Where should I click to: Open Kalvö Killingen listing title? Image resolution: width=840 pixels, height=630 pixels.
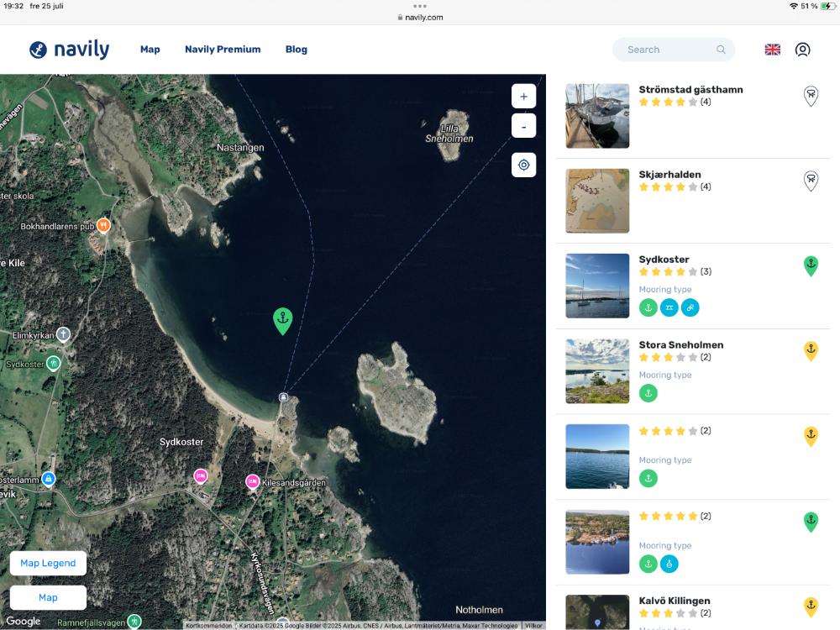pyautogui.click(x=675, y=601)
